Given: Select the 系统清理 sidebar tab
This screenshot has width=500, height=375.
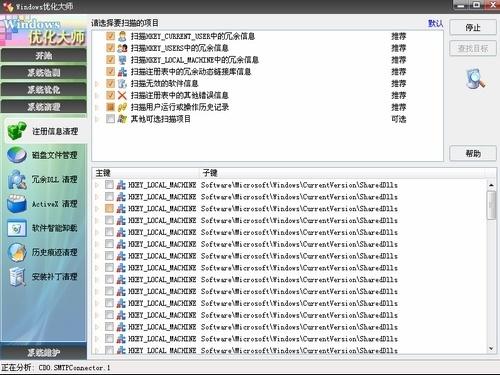Looking at the screenshot, I should (44, 107).
